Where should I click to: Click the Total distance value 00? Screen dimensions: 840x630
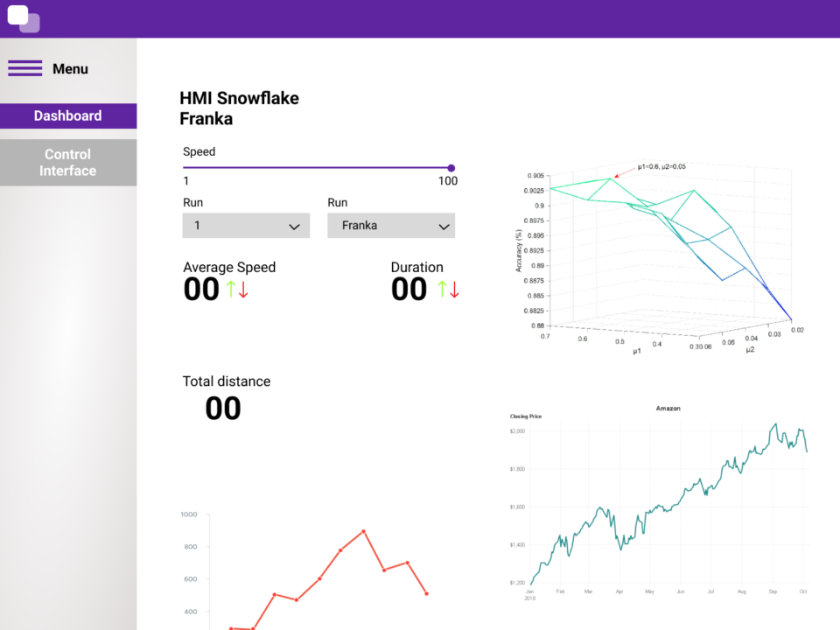(x=223, y=409)
